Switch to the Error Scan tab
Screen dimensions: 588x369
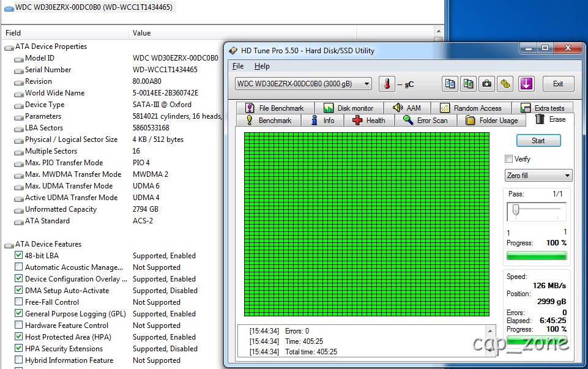click(x=426, y=121)
